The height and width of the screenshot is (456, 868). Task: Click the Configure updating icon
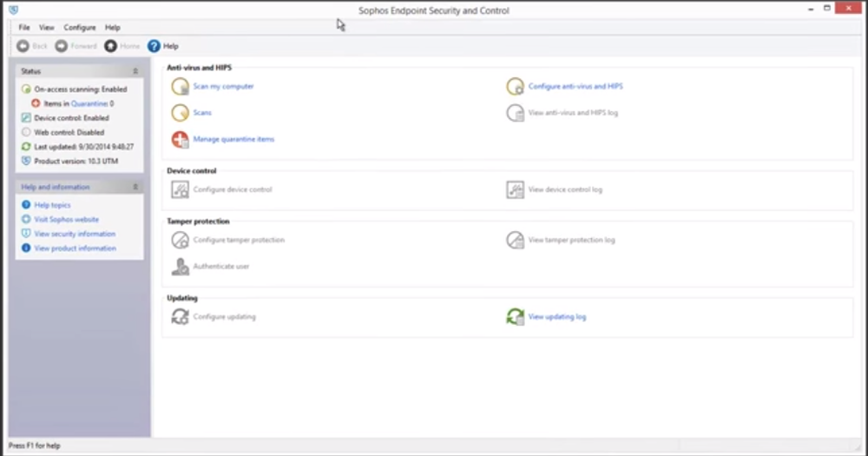(x=180, y=317)
